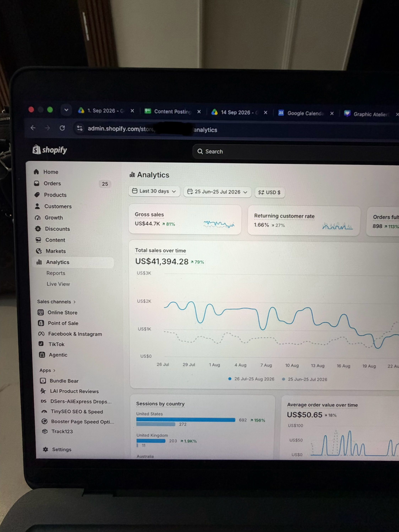Screen dimensions: 399x532
Task: Click the Settings gear icon
Action: 45,449
